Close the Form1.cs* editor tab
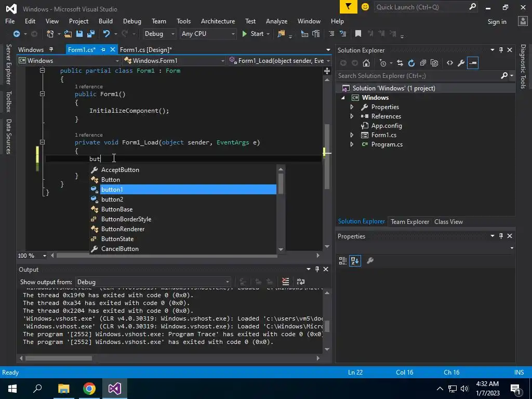Image resolution: width=532 pixels, height=399 pixels. pos(112,49)
